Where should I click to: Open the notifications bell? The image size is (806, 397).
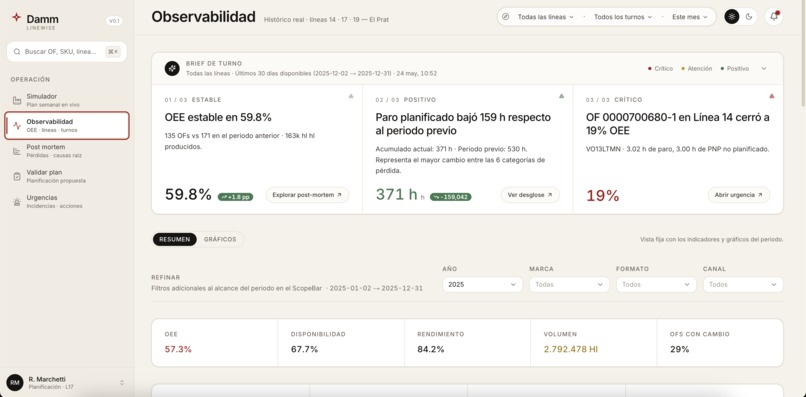[x=774, y=16]
